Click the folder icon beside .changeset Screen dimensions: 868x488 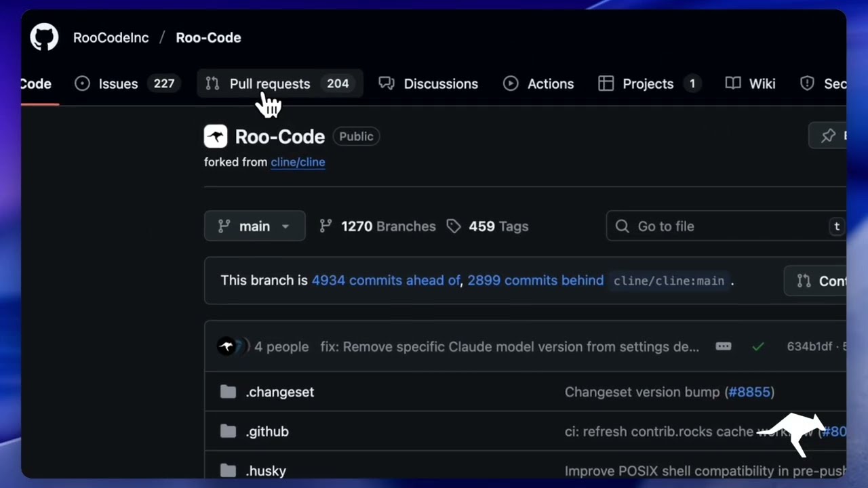228,392
